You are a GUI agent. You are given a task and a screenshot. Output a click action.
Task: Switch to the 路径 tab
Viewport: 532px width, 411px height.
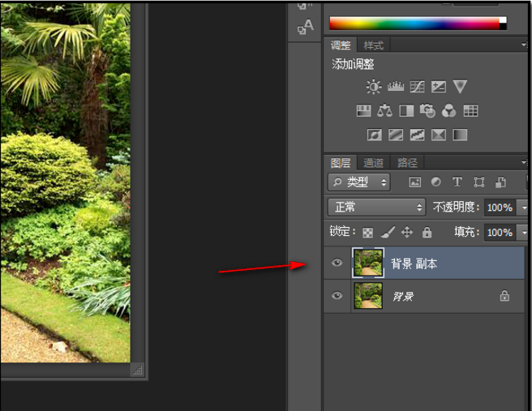pos(407,163)
